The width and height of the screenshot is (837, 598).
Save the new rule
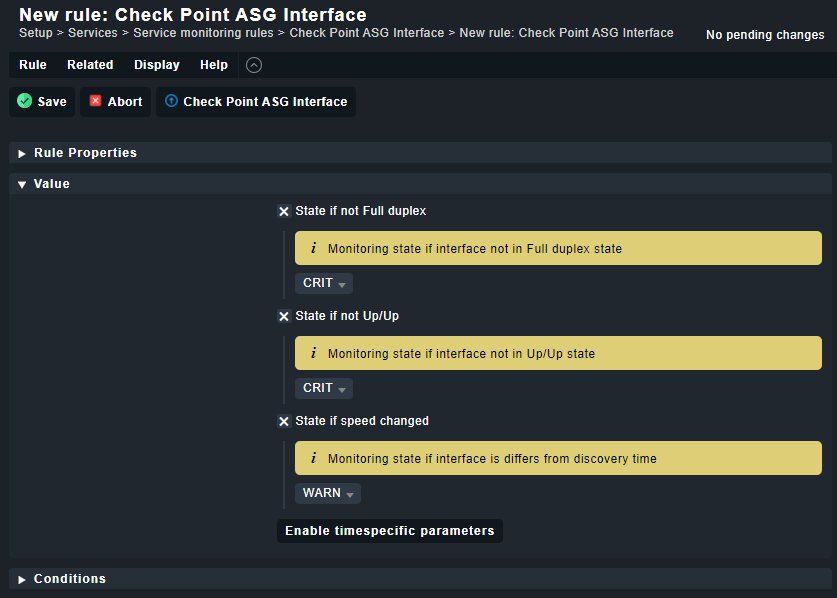click(x=42, y=101)
